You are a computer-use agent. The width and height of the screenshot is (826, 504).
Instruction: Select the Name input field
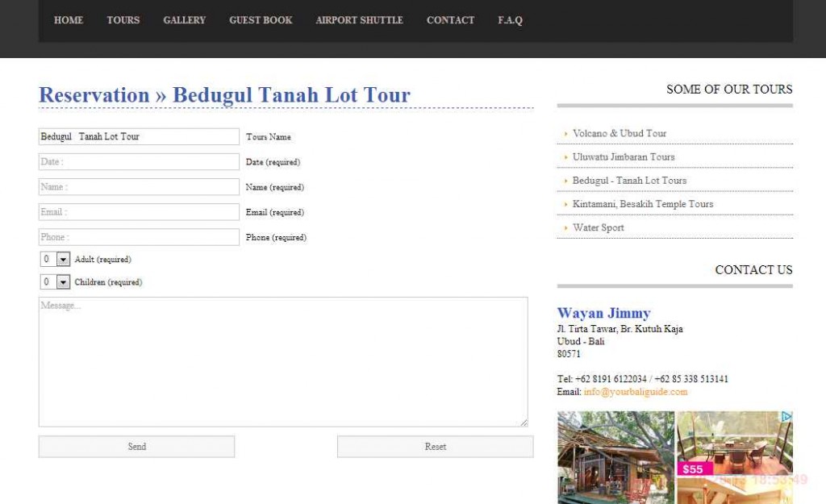pos(139,187)
